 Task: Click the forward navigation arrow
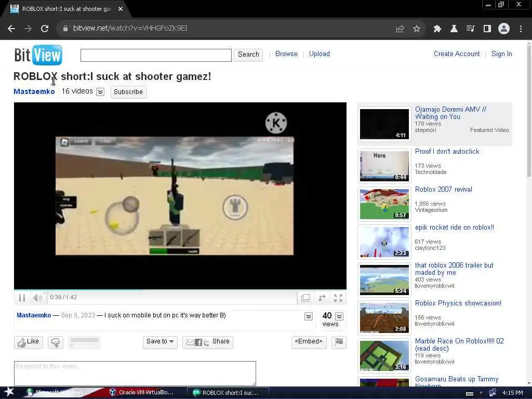(28, 29)
